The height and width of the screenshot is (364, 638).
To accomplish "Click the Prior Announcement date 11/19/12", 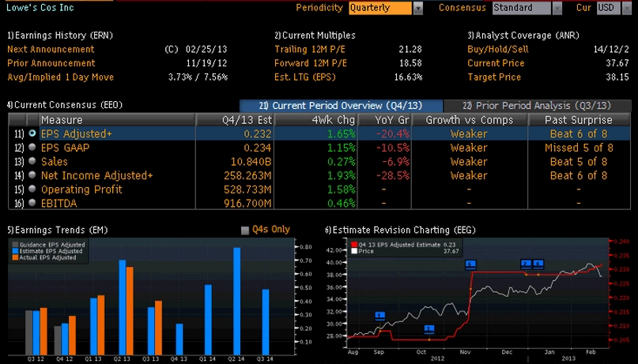I will click(206, 63).
